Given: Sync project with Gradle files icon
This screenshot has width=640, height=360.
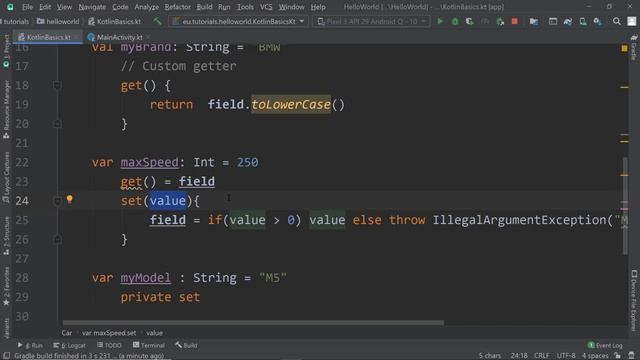Looking at the screenshot, I should (568, 21).
